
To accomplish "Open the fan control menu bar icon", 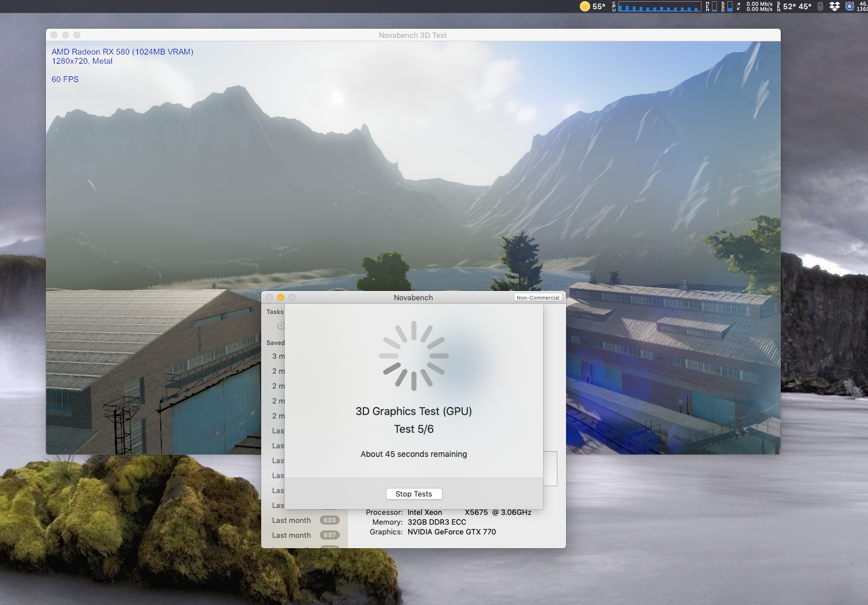I will (850, 6).
